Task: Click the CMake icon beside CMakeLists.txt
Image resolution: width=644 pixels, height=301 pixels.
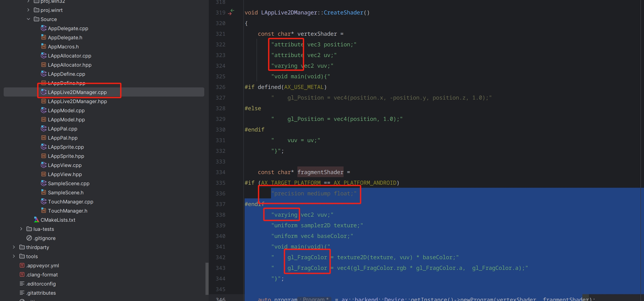Action: point(36,220)
